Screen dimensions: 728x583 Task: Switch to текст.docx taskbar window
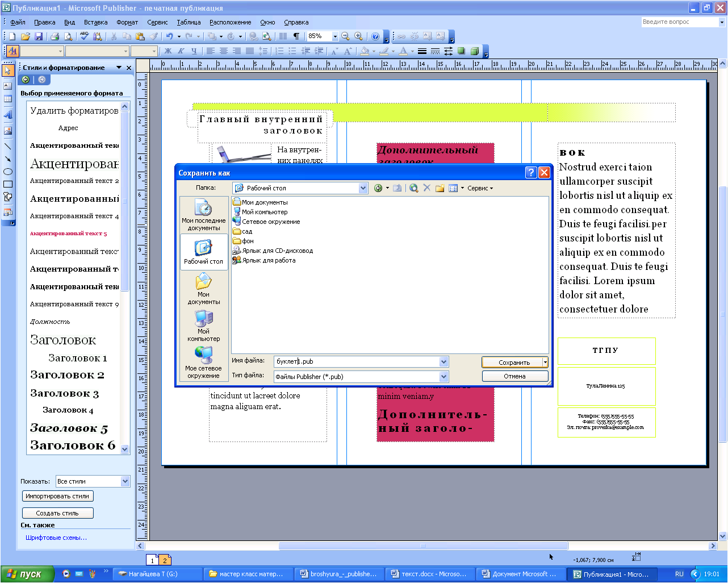429,574
